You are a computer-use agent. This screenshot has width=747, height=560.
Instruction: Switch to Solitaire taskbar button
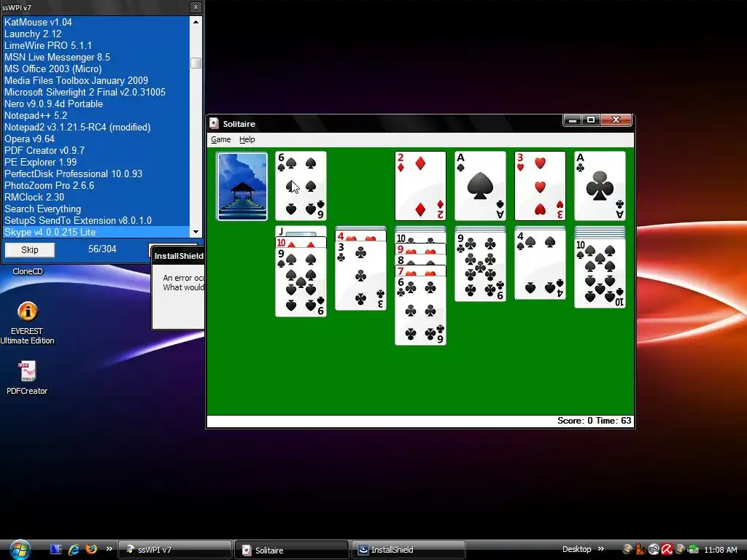pyautogui.click(x=292, y=550)
